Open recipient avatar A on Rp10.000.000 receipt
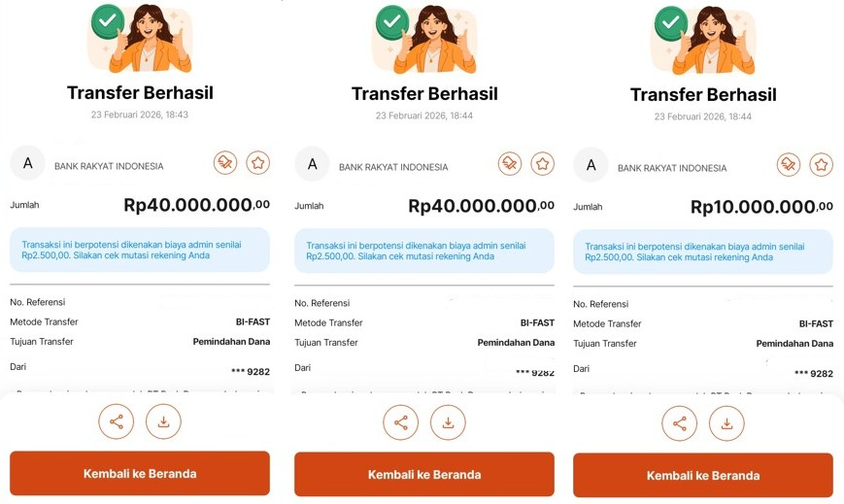 pyautogui.click(x=591, y=166)
